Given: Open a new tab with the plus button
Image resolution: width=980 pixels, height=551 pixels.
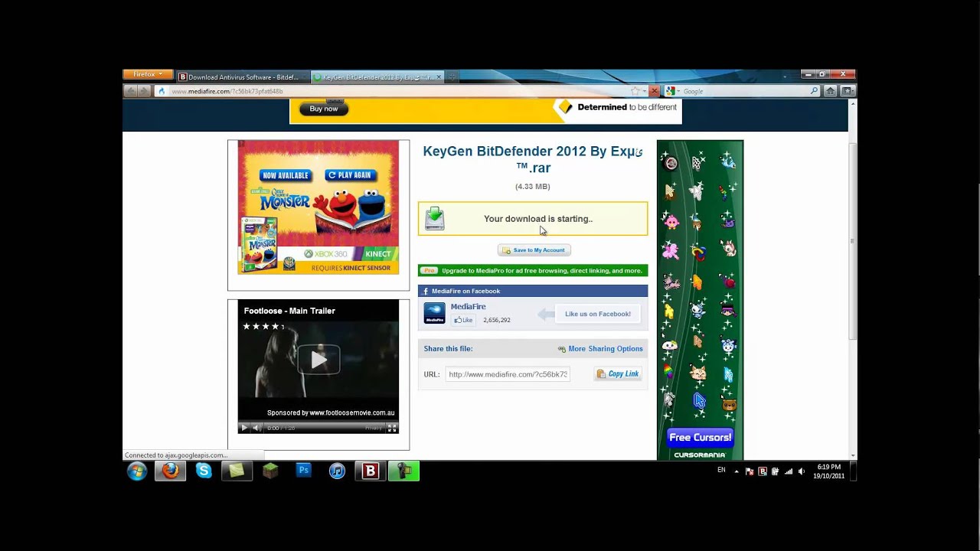Looking at the screenshot, I should pos(452,77).
